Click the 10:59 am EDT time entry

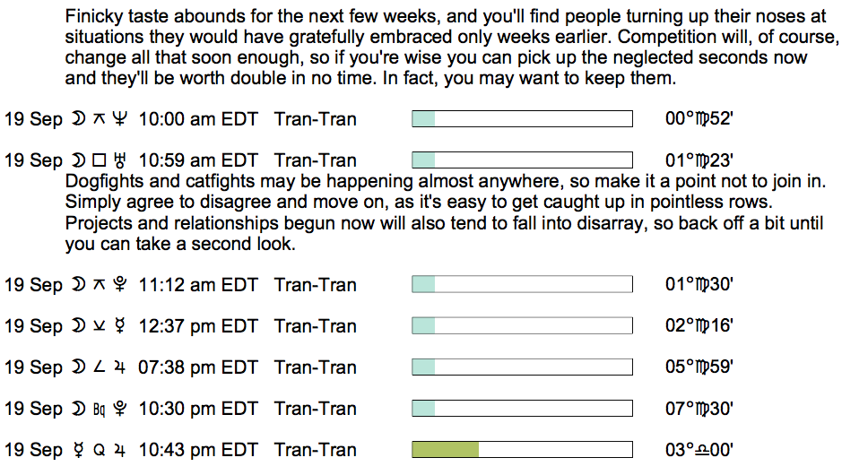pos(198,161)
